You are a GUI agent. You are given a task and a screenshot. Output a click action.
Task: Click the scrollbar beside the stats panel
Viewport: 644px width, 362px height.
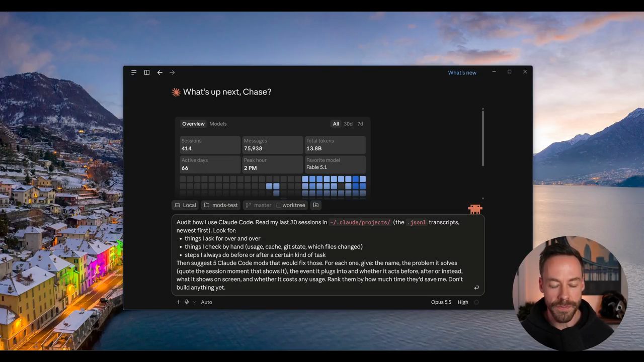click(x=483, y=138)
